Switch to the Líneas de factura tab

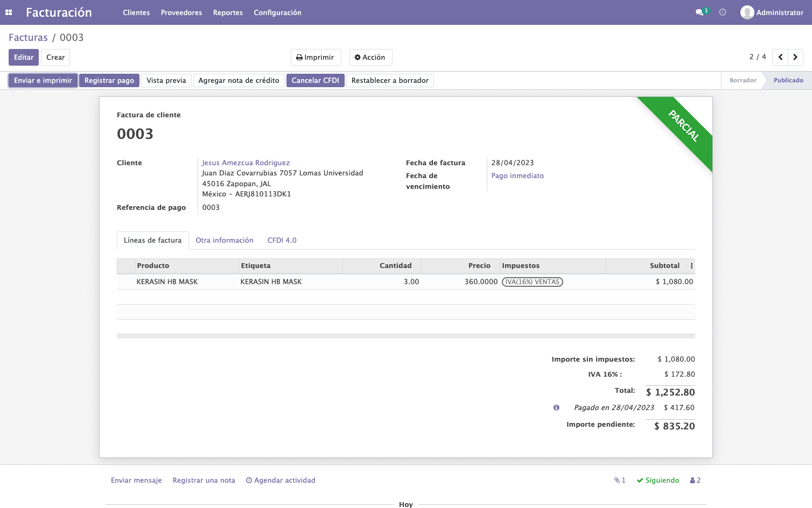click(x=153, y=241)
